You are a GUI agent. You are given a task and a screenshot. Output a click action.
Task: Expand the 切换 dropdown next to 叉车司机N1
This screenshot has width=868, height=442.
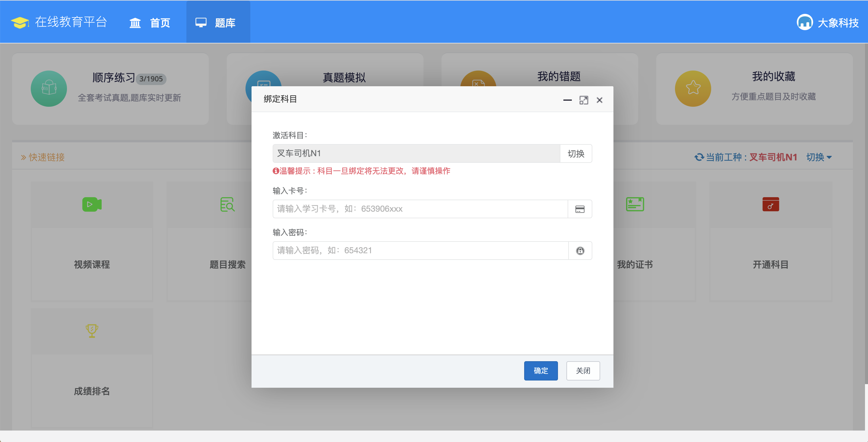pos(819,157)
